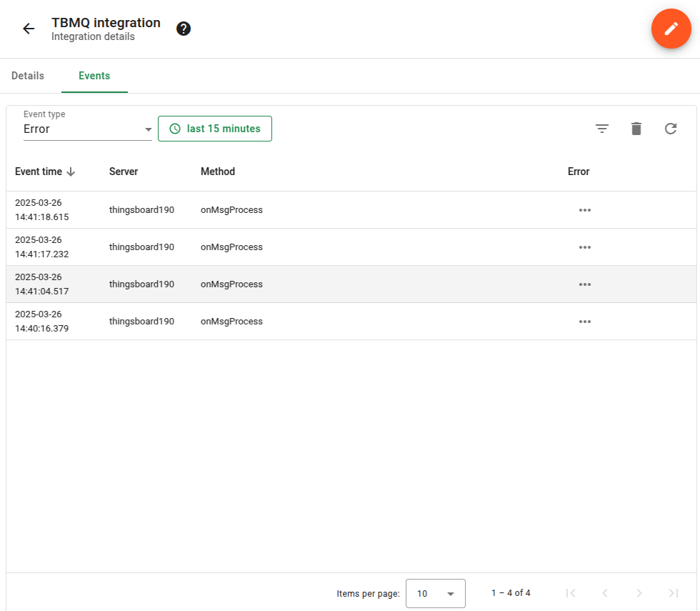Open the events filter icon
Screen dimensions: 700x611
tap(602, 129)
